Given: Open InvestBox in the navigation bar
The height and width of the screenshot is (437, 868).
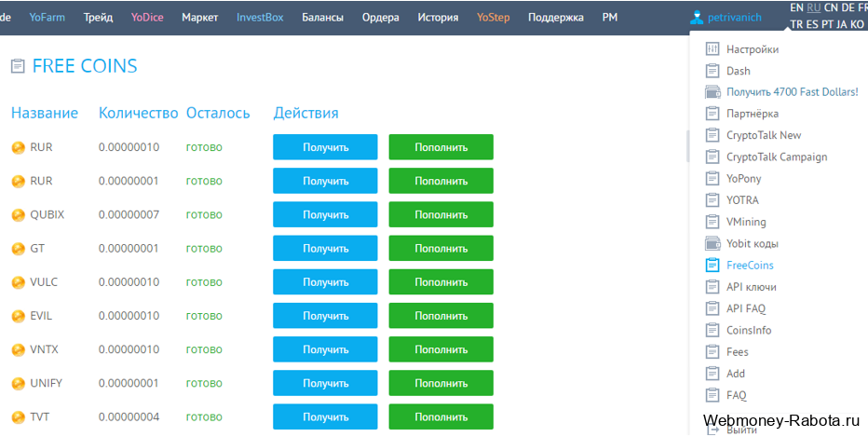Looking at the screenshot, I should (x=260, y=17).
